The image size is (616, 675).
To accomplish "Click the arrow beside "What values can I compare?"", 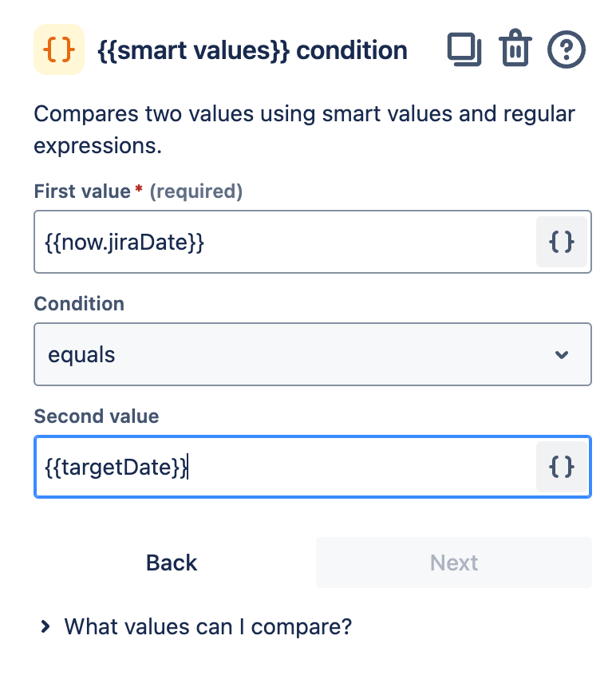I will [45, 627].
